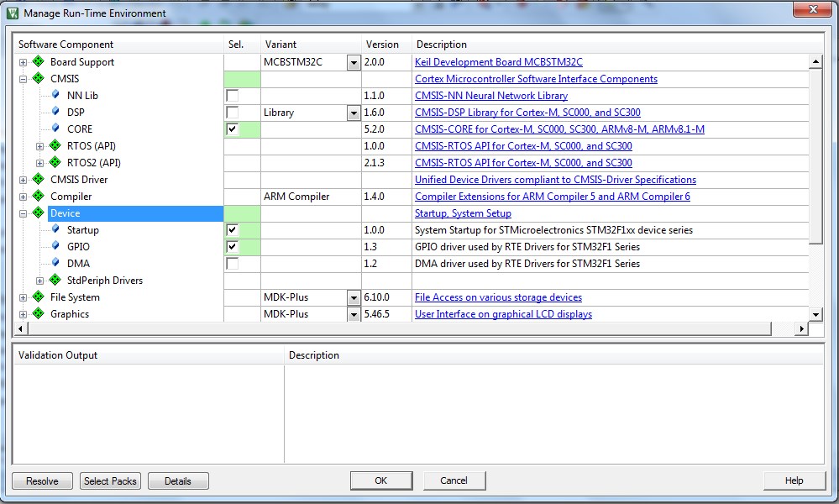Open the CMSIS-DSP Library description link

[x=527, y=113]
